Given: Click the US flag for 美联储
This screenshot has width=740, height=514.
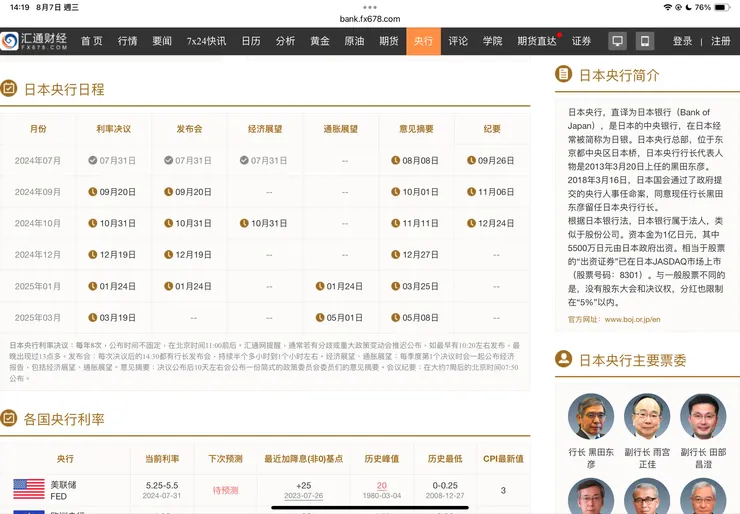Looking at the screenshot, I should point(29,489).
